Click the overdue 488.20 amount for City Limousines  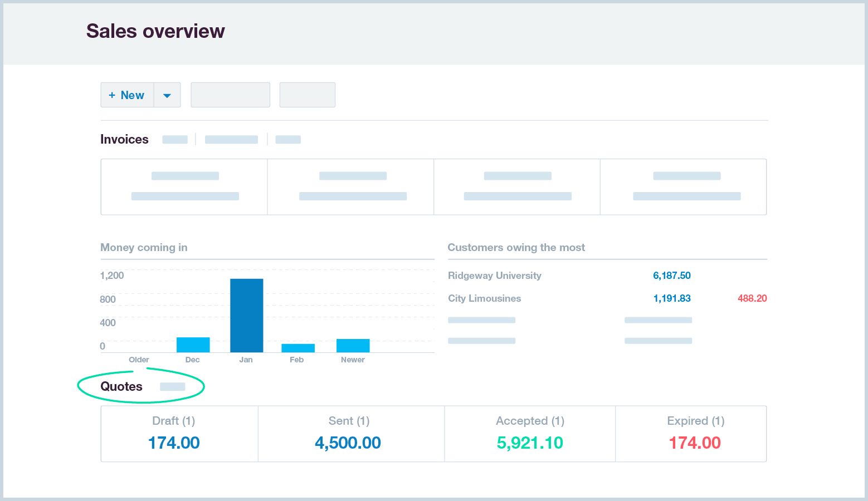752,298
